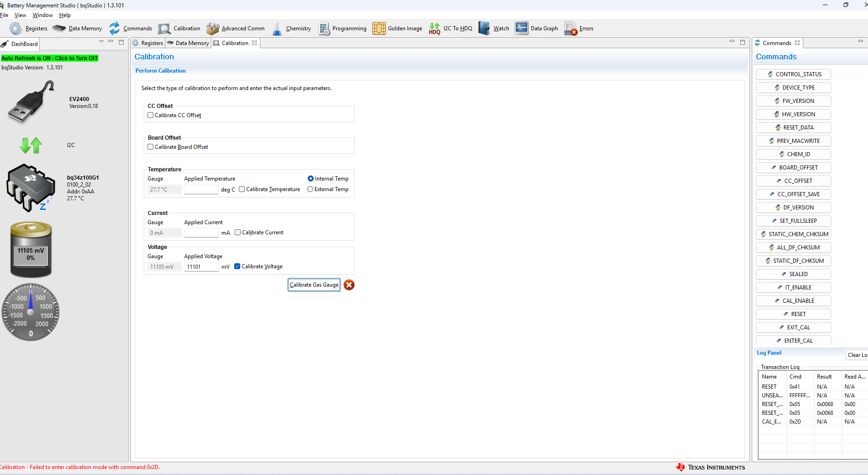Send ENTER_CAL command

(793, 340)
